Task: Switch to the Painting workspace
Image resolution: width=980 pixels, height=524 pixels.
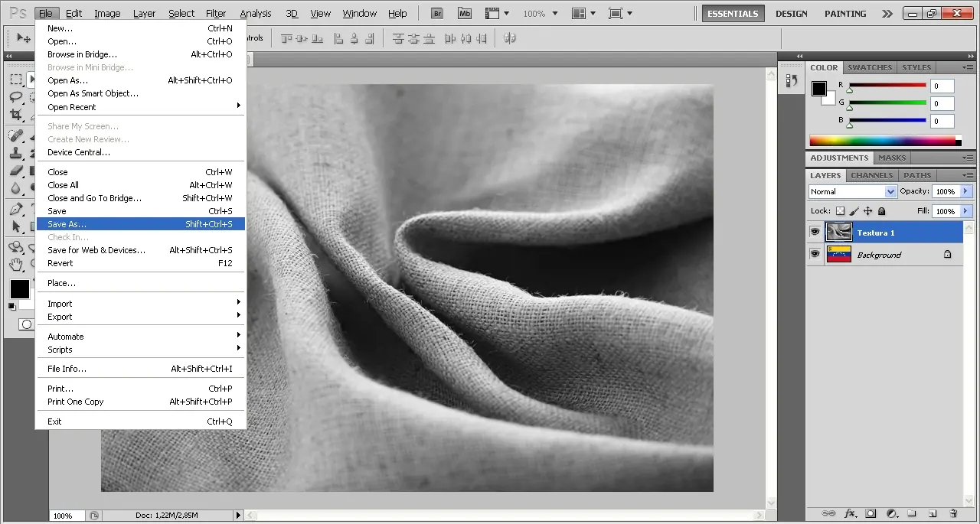Action: click(x=845, y=13)
